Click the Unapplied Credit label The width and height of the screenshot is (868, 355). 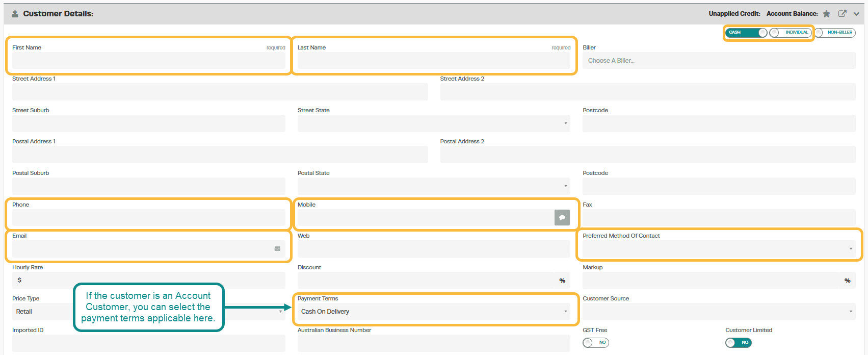734,14
